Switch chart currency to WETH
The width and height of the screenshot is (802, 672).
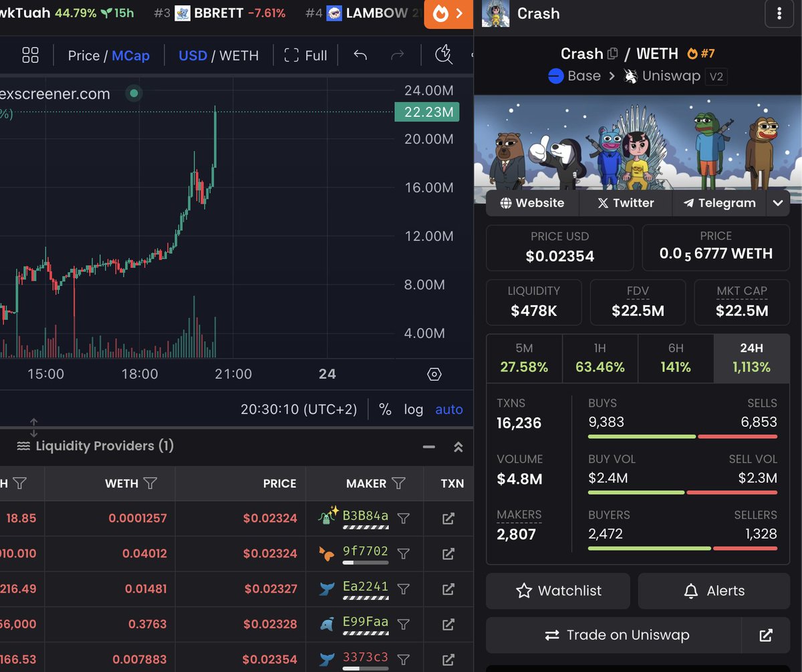239,55
